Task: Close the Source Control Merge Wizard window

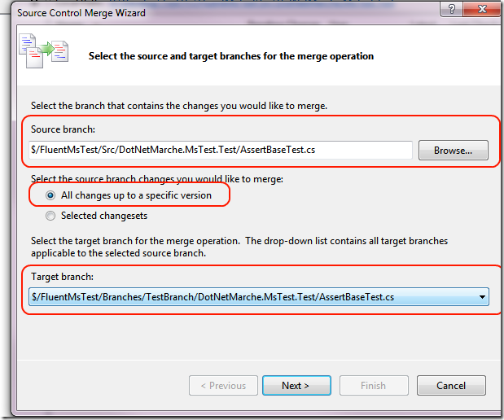Action: 480,9
